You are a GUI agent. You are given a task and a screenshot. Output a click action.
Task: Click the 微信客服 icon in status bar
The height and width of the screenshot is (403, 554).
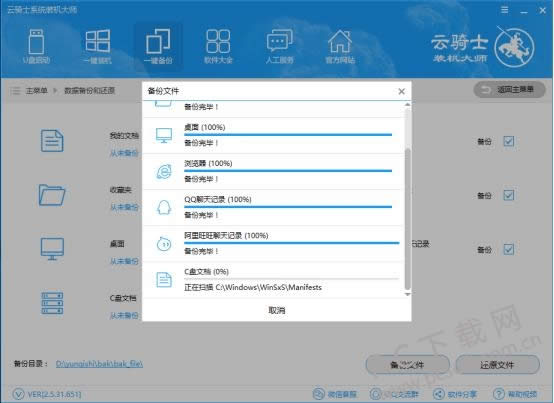pos(319,394)
